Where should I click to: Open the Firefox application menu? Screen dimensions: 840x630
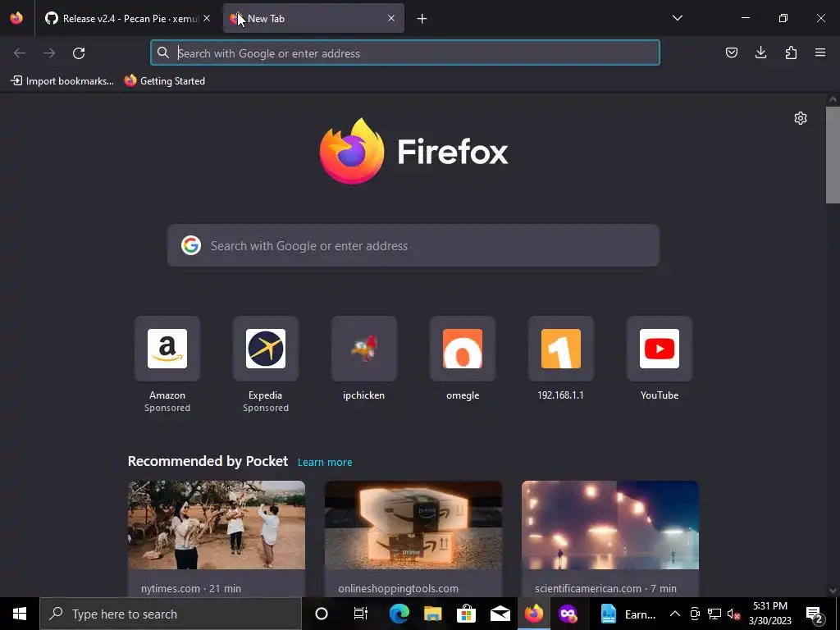coord(820,52)
